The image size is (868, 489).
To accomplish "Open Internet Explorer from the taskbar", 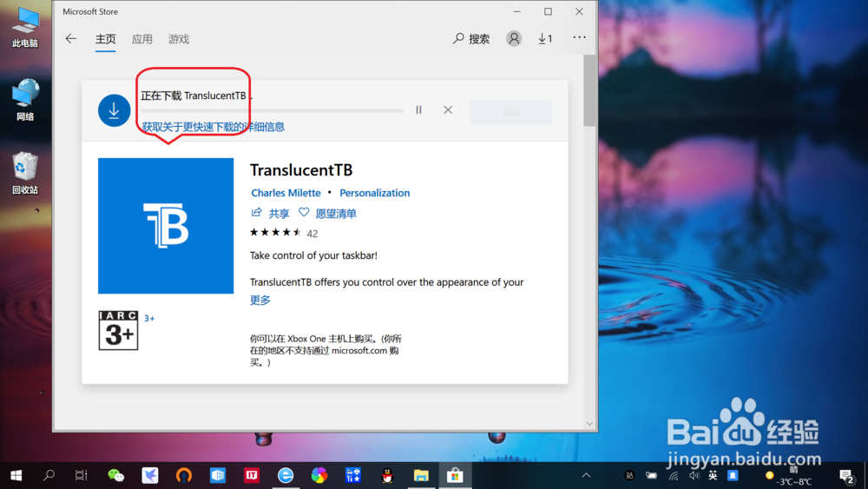I will 285,475.
